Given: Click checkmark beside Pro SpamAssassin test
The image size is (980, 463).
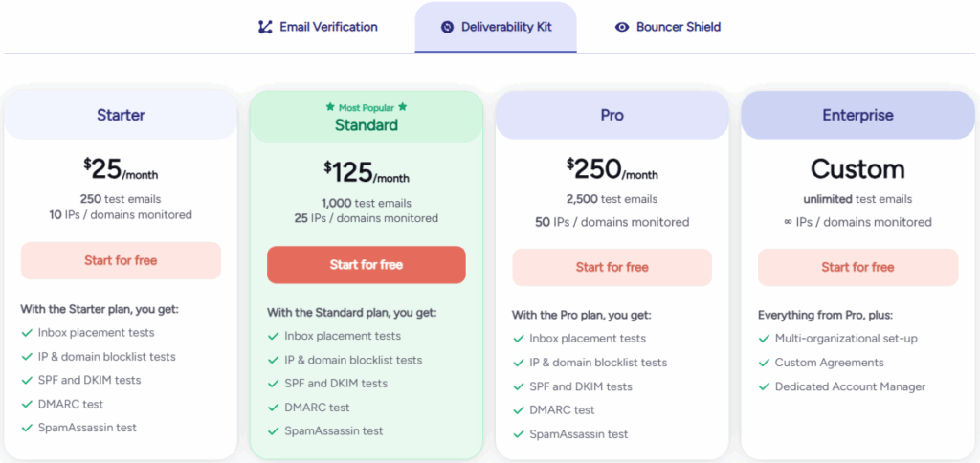Looking at the screenshot, I should tap(519, 434).
